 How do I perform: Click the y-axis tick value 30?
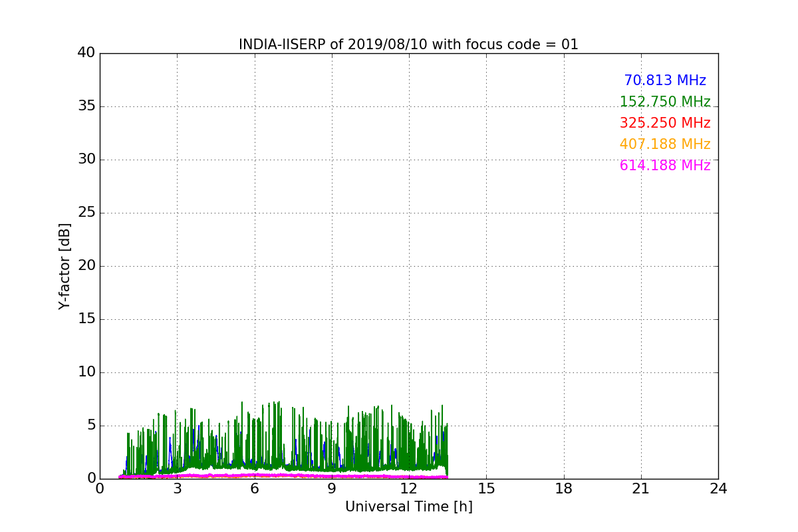pyautogui.click(x=86, y=160)
